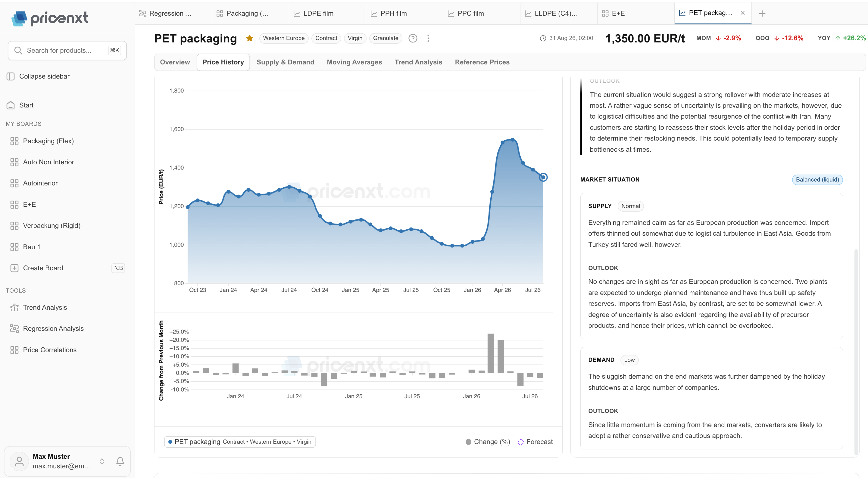Click the latest data point on price chart
Screen dimensions: 868x478
point(543,177)
